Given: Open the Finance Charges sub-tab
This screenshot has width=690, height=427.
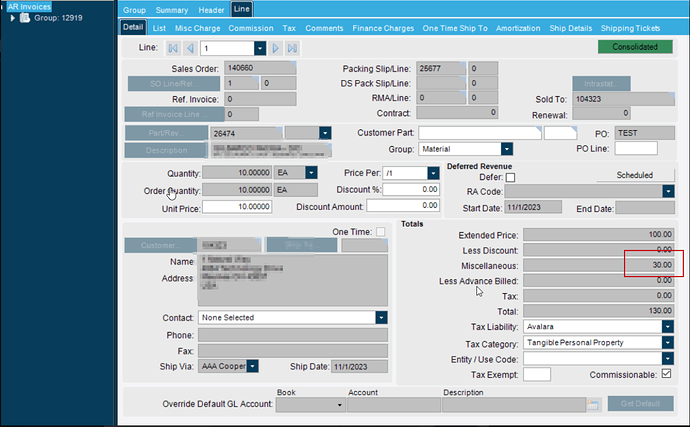Looking at the screenshot, I should [383, 28].
